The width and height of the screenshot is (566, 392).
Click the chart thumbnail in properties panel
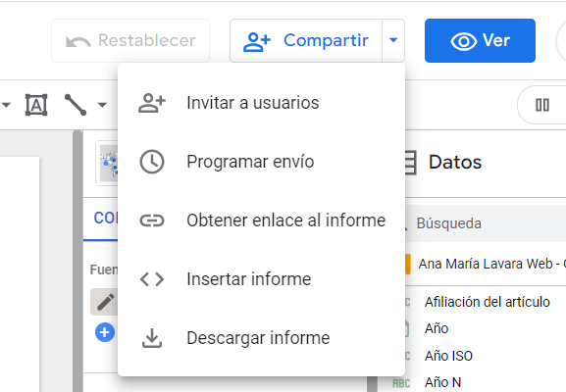[x=108, y=163]
